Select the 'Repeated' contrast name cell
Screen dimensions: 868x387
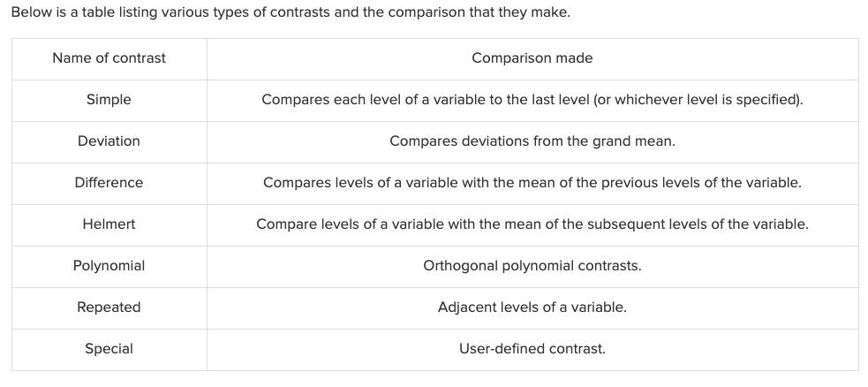109,307
